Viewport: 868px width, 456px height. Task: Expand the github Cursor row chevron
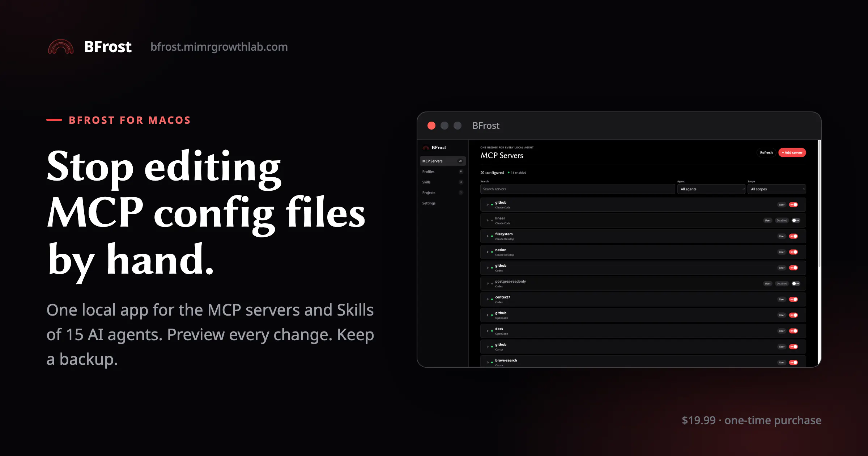(x=487, y=347)
